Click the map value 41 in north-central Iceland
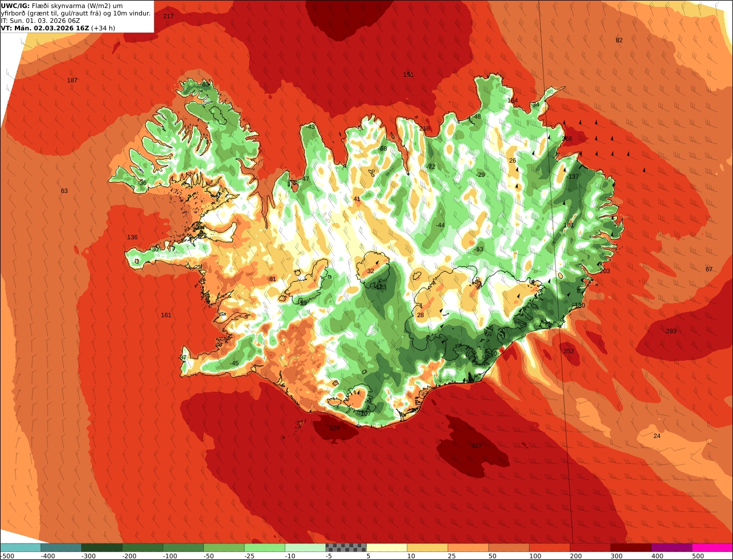This screenshot has height=560, width=733. (x=357, y=199)
